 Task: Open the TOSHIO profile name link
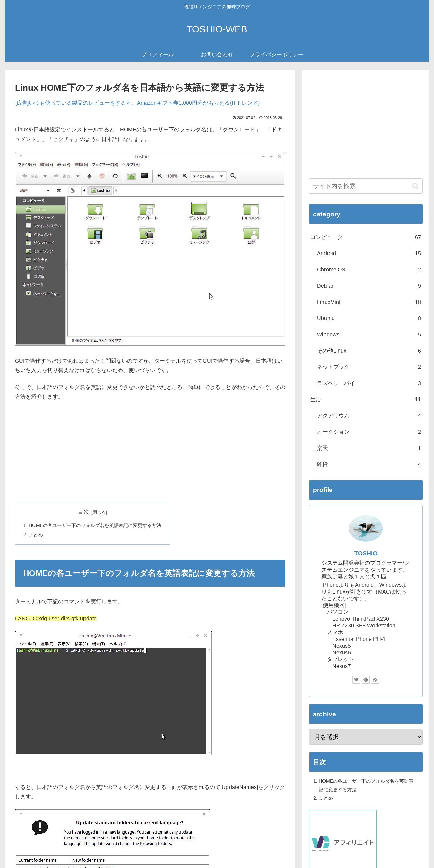click(366, 553)
